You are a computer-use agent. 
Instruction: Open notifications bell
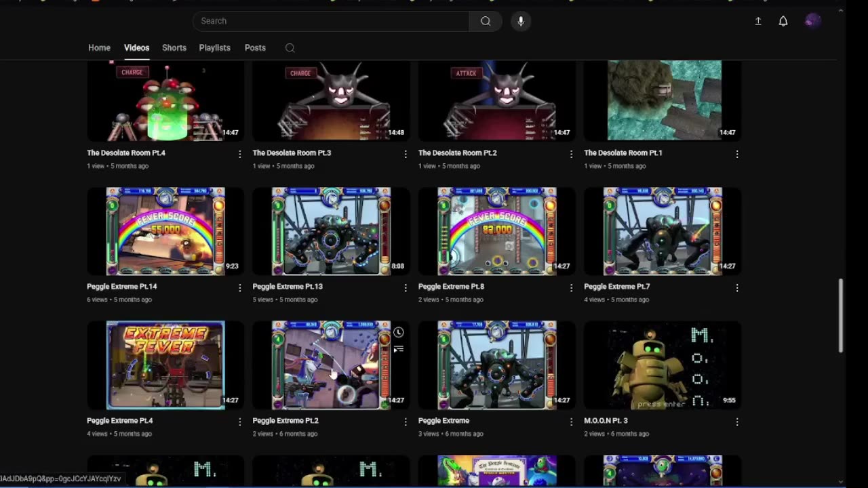pos(783,21)
